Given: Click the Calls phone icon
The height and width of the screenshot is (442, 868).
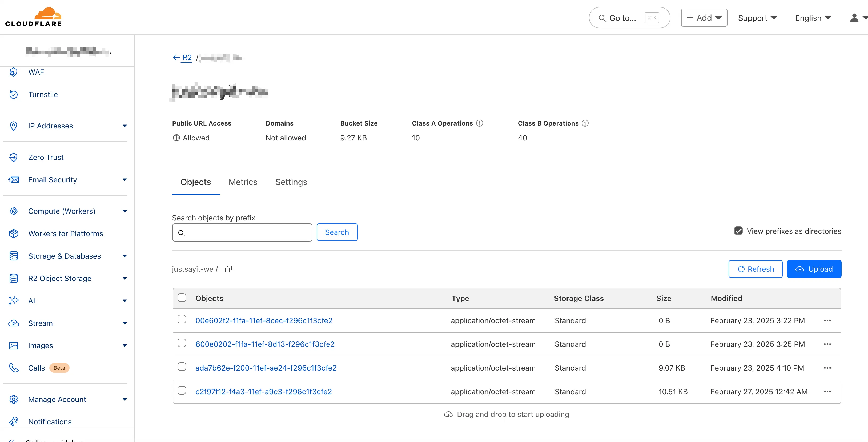Looking at the screenshot, I should pyautogui.click(x=14, y=368).
